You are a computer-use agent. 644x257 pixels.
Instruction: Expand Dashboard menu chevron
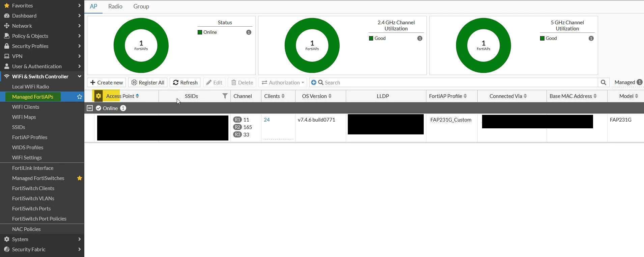(x=79, y=16)
